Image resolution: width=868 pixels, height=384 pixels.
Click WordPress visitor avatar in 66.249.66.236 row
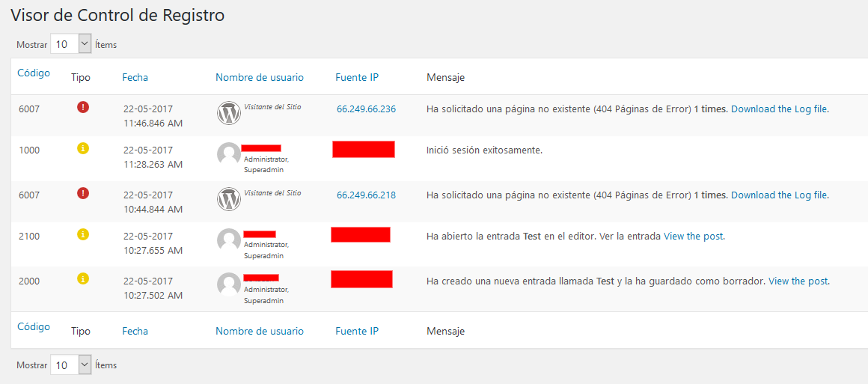pyautogui.click(x=229, y=113)
